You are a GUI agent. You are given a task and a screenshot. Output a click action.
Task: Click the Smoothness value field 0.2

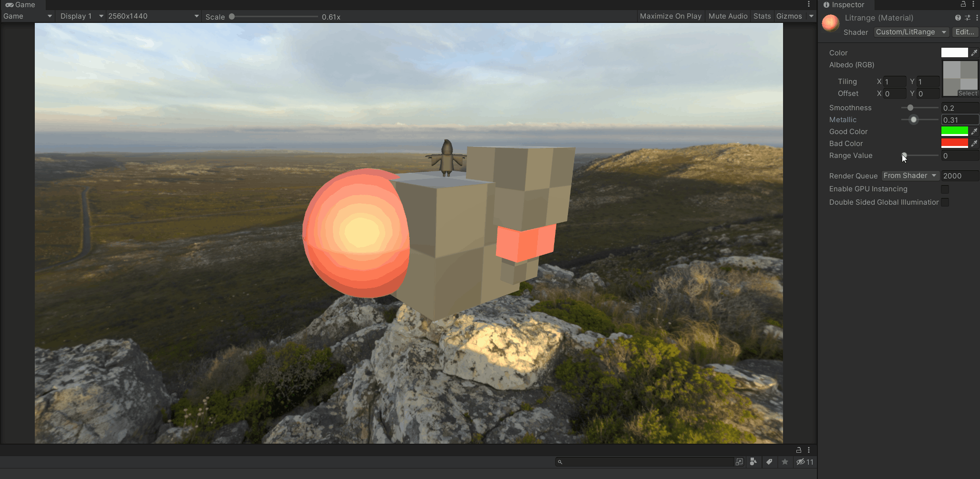(960, 108)
